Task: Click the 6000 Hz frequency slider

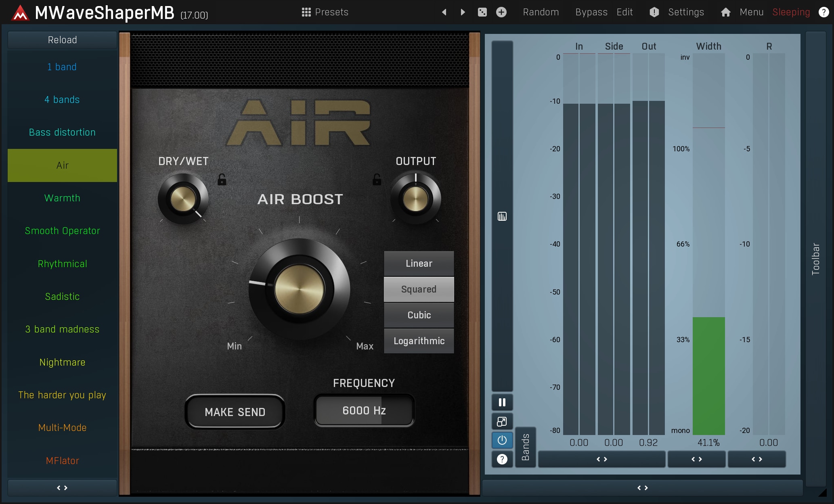Action: coord(364,410)
